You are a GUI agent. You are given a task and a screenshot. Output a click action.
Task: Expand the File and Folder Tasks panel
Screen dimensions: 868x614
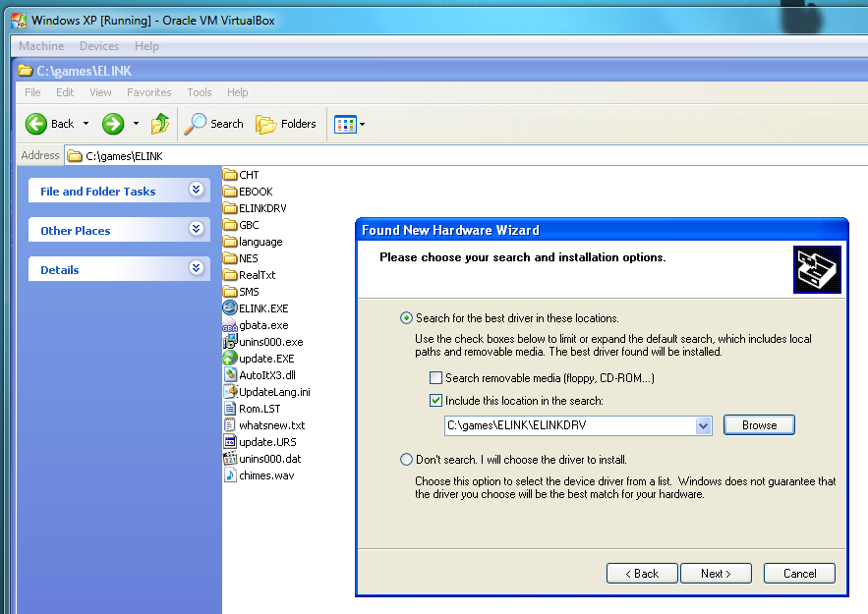point(196,190)
